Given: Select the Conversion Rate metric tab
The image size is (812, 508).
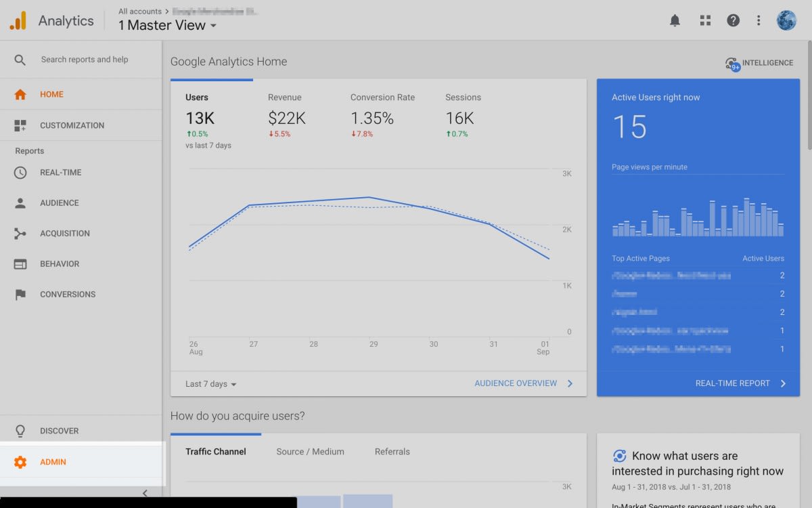Looking at the screenshot, I should pos(382,115).
